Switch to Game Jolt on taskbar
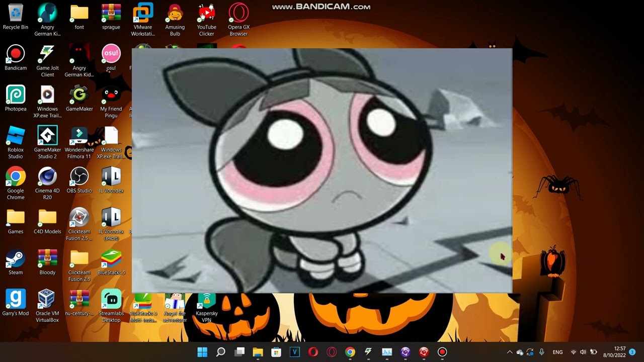 (368, 352)
